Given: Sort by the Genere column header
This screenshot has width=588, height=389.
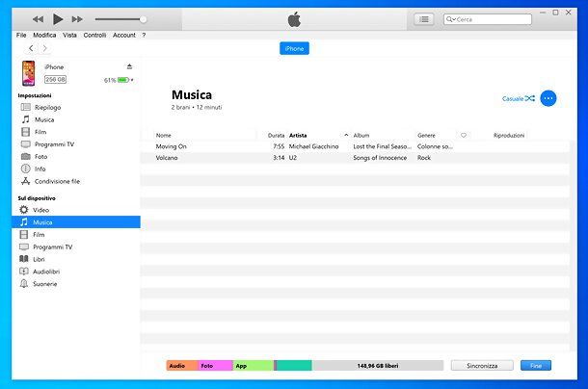Looking at the screenshot, I should pyautogui.click(x=426, y=136).
